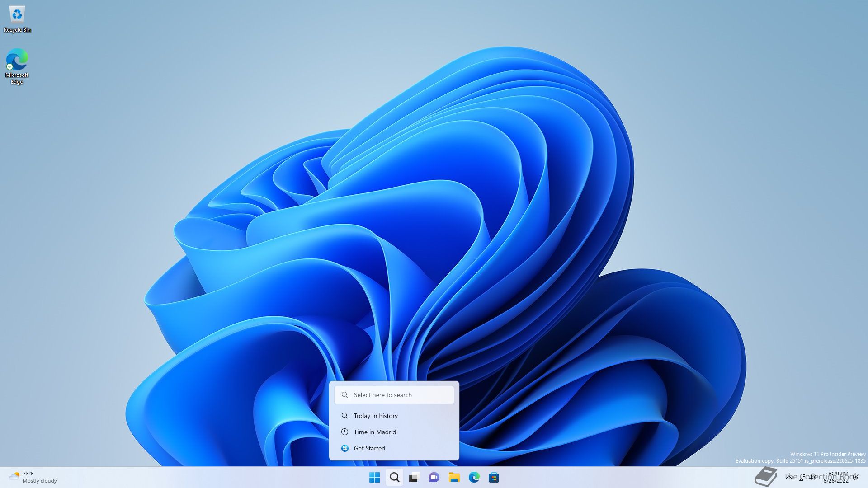868x488 pixels.
Task: Launch the Chat app from the taskbar
Action: tap(434, 477)
